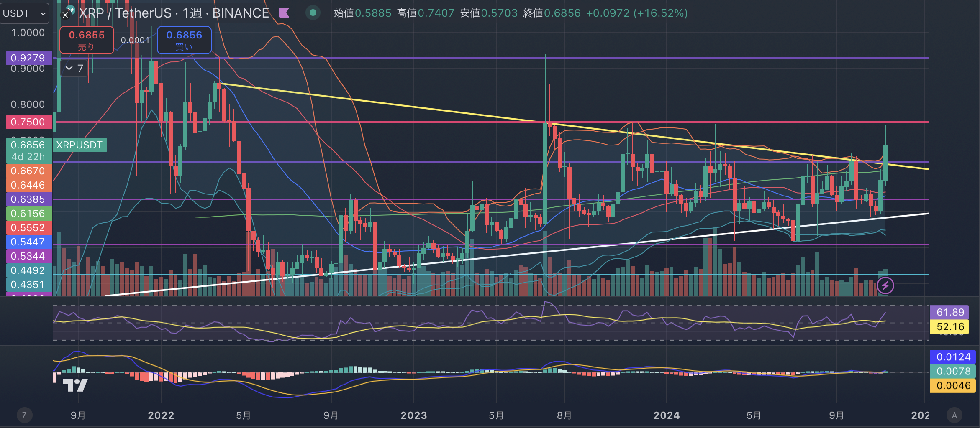Click the 終値 0.6856 close value
980x428 pixels.
pyautogui.click(x=552, y=13)
